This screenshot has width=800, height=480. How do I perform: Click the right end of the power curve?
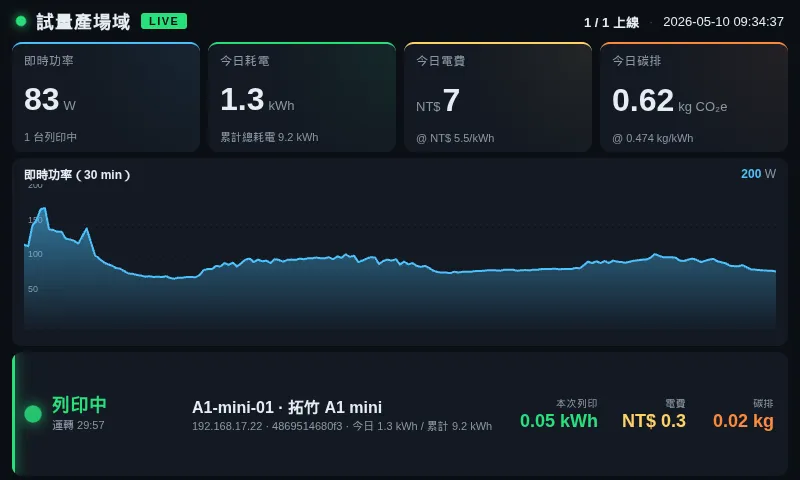tap(775, 271)
